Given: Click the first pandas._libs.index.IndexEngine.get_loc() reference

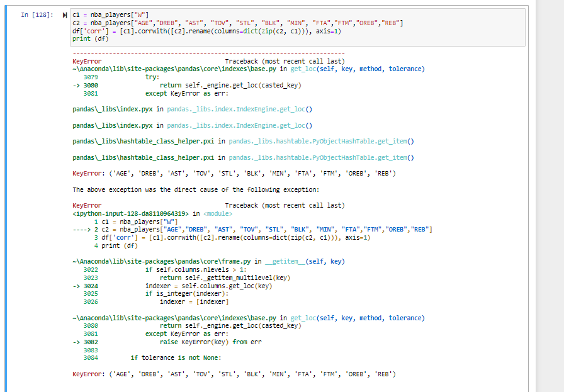Looking at the screenshot, I should 240,109.
